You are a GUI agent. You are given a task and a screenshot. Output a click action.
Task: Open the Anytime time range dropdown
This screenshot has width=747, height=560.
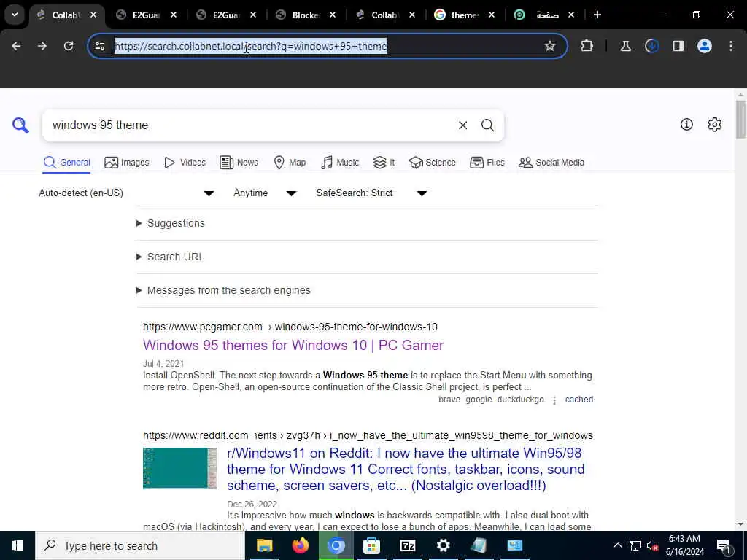pos(265,192)
